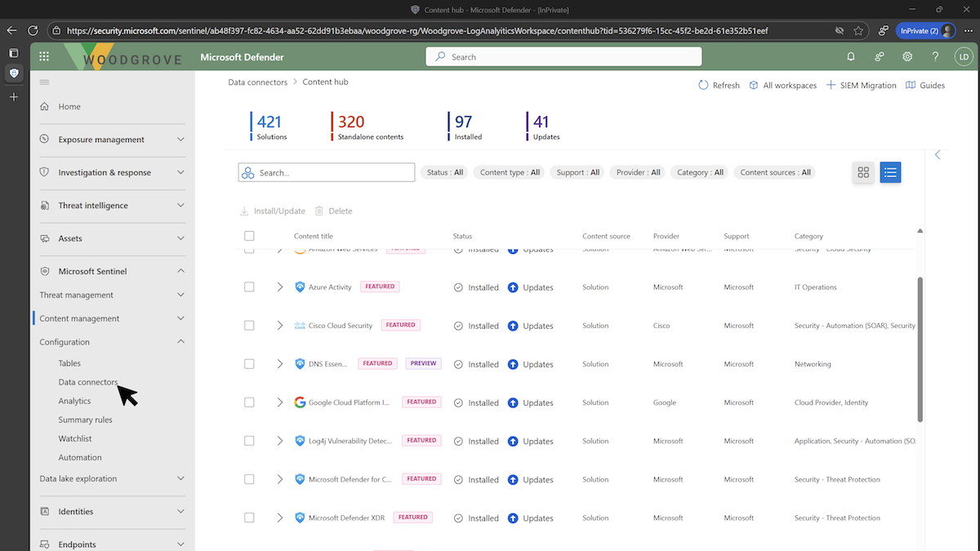Open the Provider filter dropdown
The image size is (980, 551).
pyautogui.click(x=639, y=172)
